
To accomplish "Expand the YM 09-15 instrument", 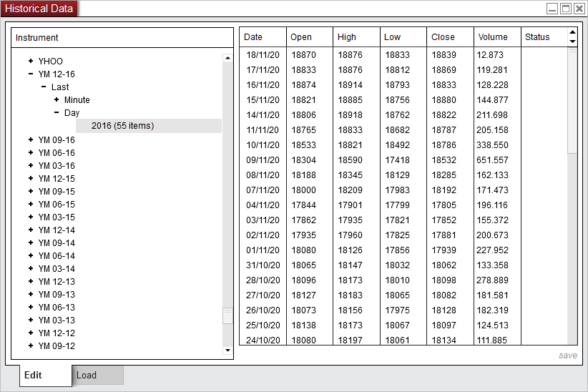I will tap(31, 191).
